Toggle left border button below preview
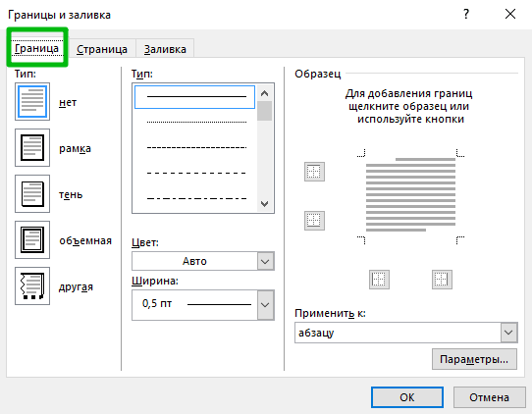Viewport: 532px width, 414px height. point(379,280)
